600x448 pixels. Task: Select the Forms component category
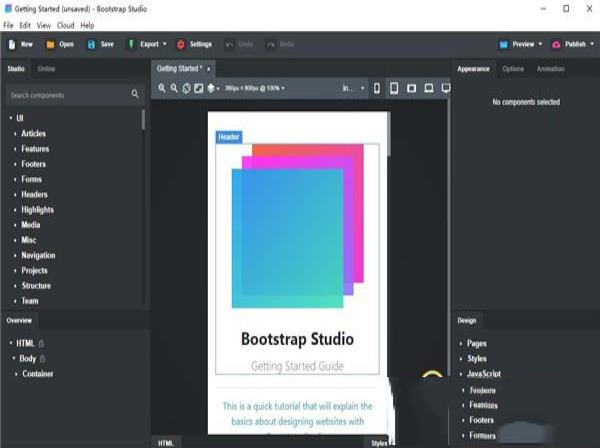31,179
